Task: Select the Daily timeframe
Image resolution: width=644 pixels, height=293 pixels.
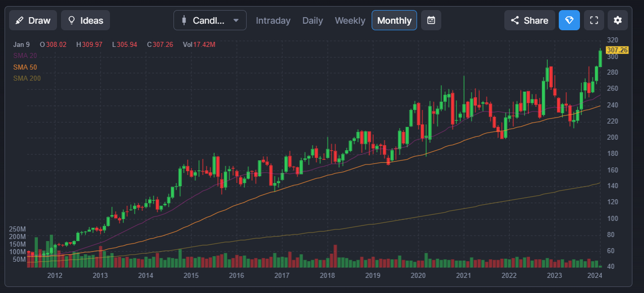Action: click(313, 20)
